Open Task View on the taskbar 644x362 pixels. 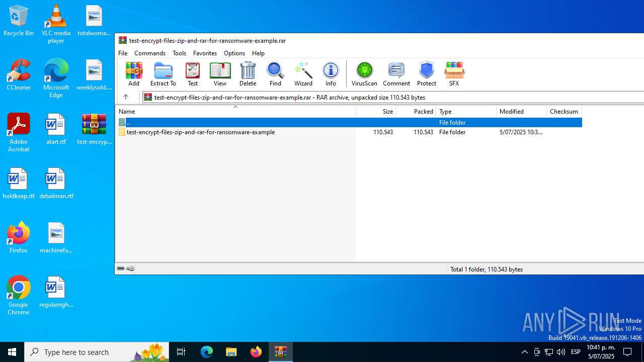pos(181,352)
